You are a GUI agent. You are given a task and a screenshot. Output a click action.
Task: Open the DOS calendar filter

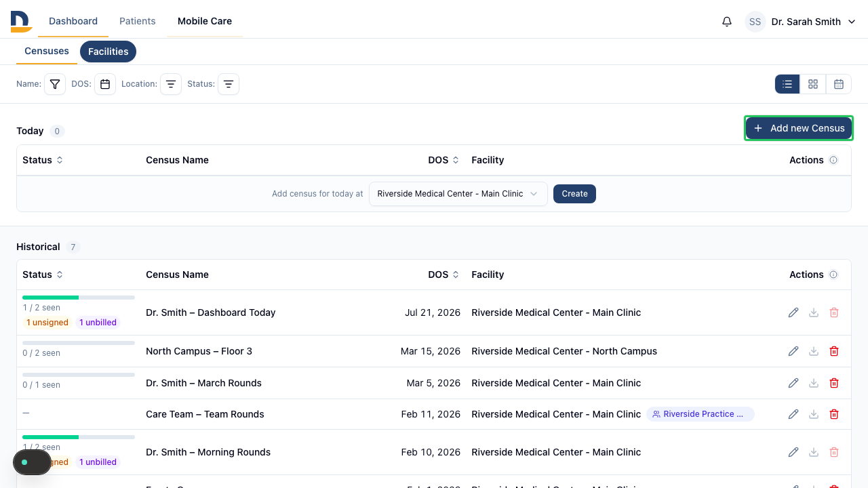click(105, 84)
